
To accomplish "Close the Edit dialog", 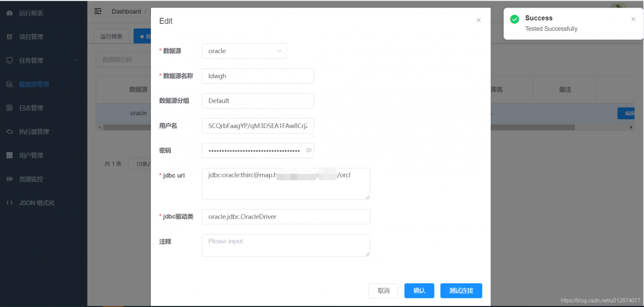I will (478, 21).
